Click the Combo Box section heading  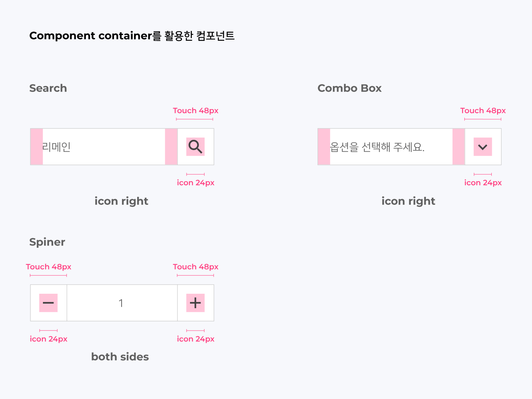point(350,88)
